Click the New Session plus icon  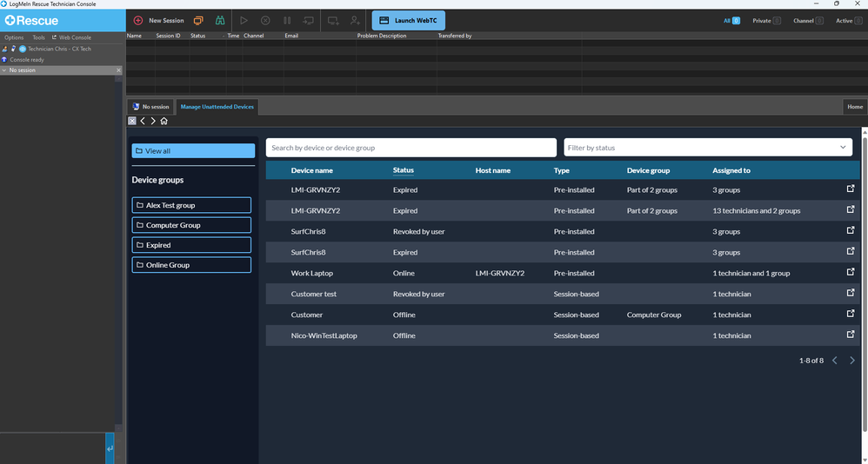(138, 20)
